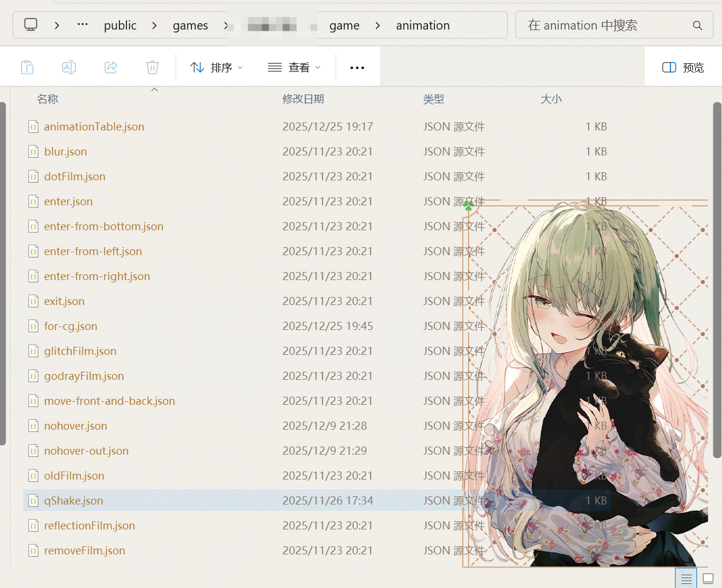Switch to details view icon at bottom right

[x=686, y=579]
